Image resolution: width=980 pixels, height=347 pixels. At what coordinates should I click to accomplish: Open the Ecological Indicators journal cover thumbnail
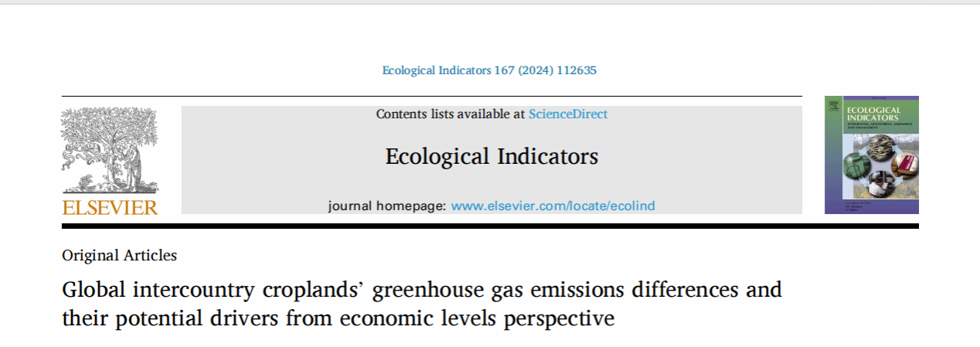tap(871, 155)
